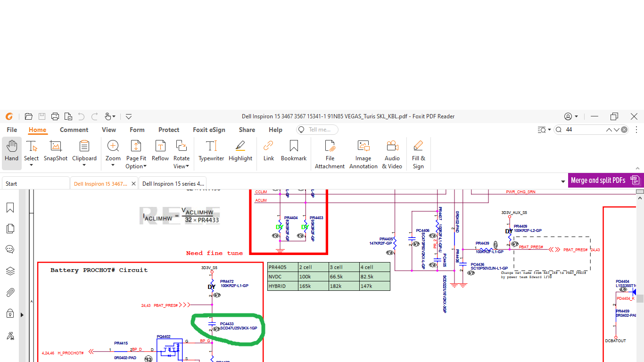The width and height of the screenshot is (644, 362).
Task: Click the "NVDC" table row label
Action: (x=275, y=276)
